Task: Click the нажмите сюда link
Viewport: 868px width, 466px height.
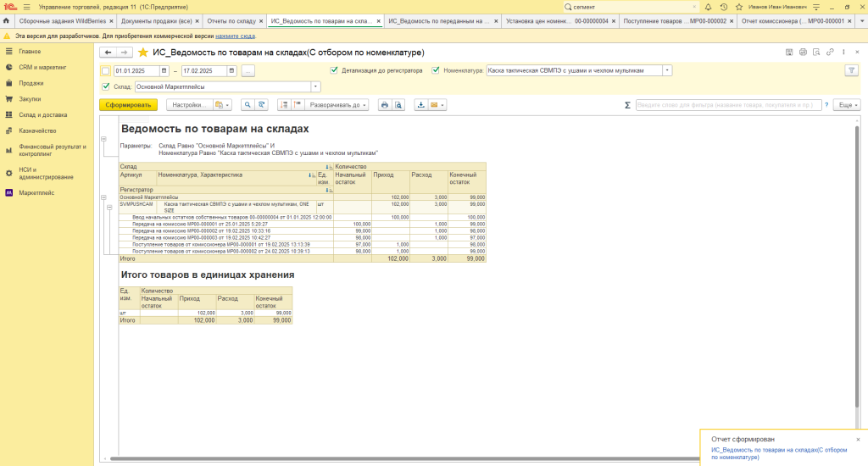Action: point(236,36)
